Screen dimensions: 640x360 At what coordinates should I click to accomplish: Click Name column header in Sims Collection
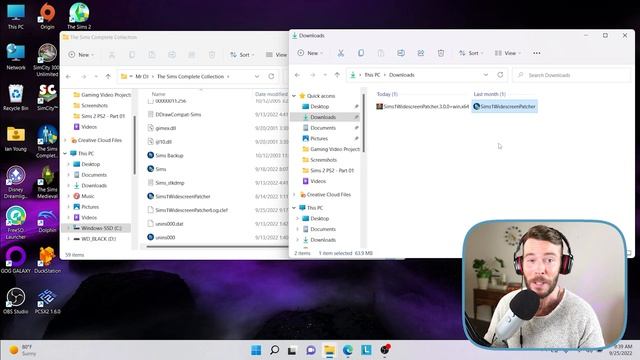[x=158, y=94]
